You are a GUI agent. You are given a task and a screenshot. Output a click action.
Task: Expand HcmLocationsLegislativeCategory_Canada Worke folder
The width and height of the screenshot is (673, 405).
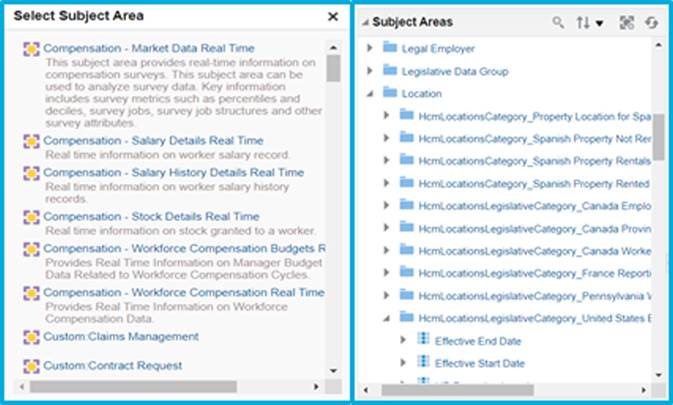[x=386, y=250]
